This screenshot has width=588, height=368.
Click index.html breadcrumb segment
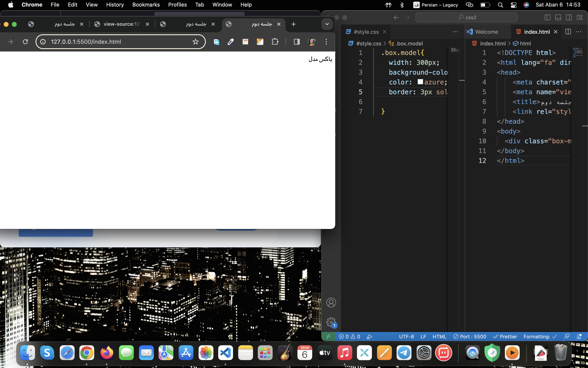(x=493, y=44)
